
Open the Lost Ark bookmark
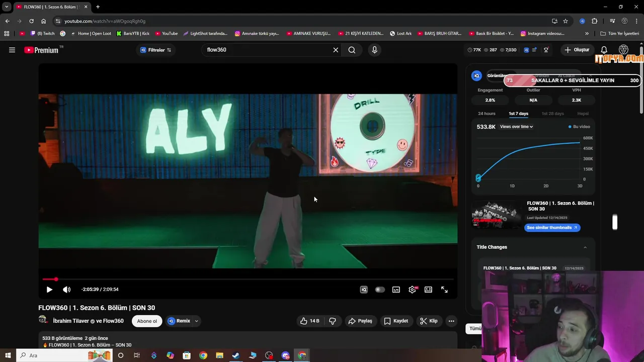(x=400, y=34)
